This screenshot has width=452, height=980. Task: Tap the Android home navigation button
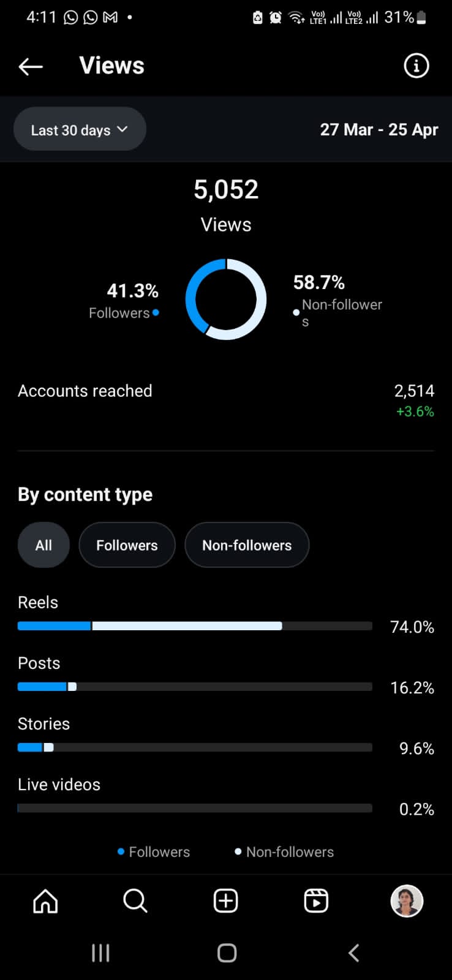coord(227,953)
